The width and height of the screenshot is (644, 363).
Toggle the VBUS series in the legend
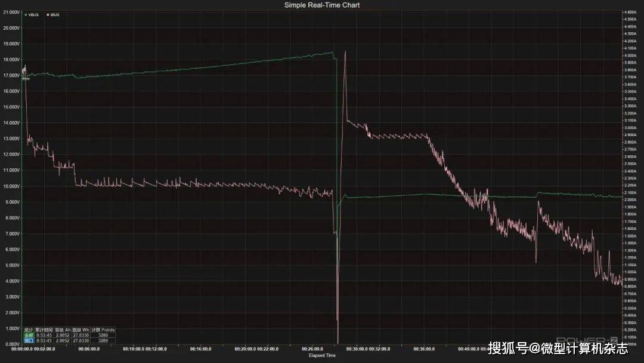(x=33, y=14)
